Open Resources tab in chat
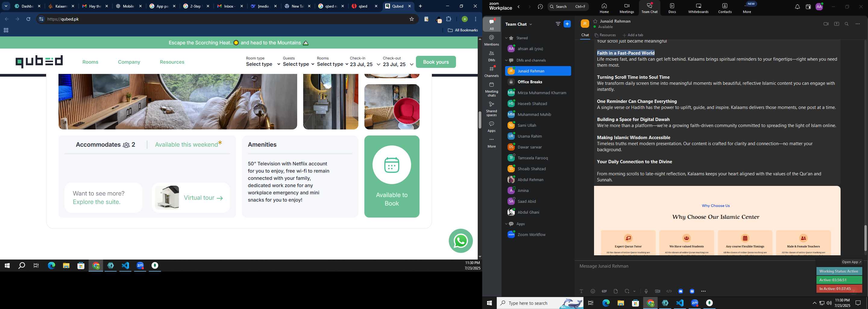Screen dimensions: 868x309 pyautogui.click(x=605, y=35)
